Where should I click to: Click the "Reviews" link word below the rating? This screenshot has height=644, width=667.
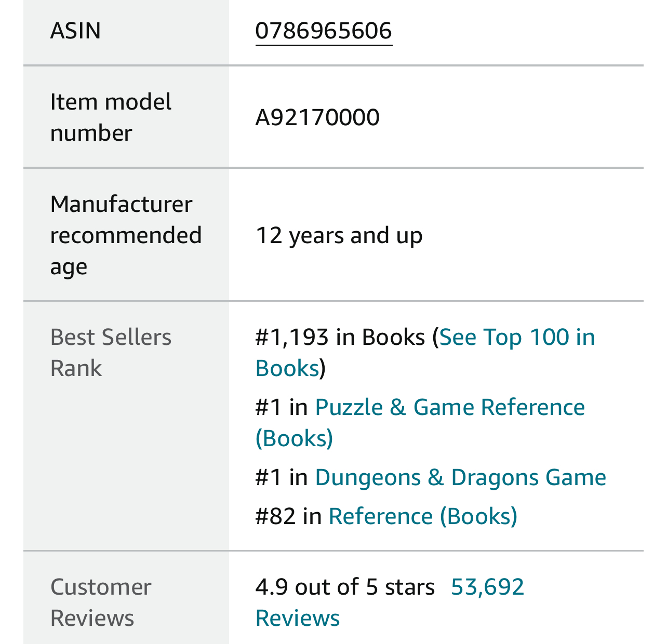point(298,618)
